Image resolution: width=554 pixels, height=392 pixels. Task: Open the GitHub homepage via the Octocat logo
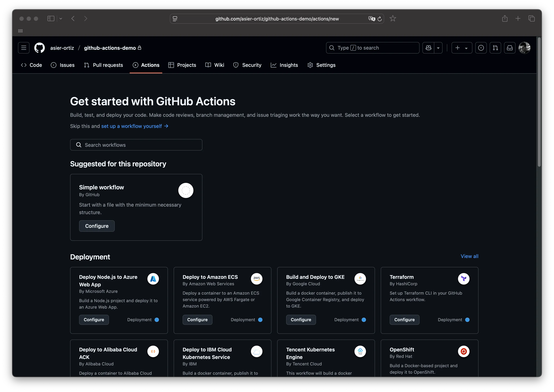(39, 48)
